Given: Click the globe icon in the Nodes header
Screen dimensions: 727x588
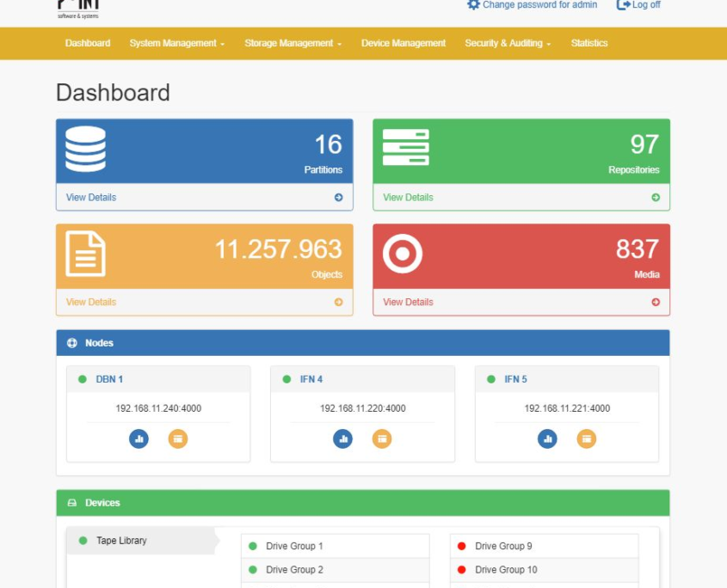Looking at the screenshot, I should [73, 343].
